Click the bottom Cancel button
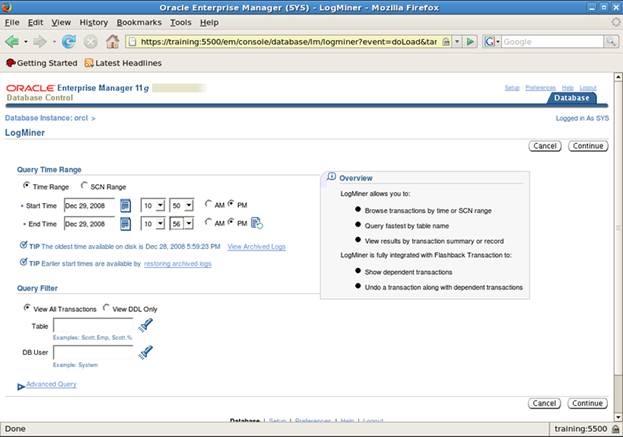 point(544,403)
